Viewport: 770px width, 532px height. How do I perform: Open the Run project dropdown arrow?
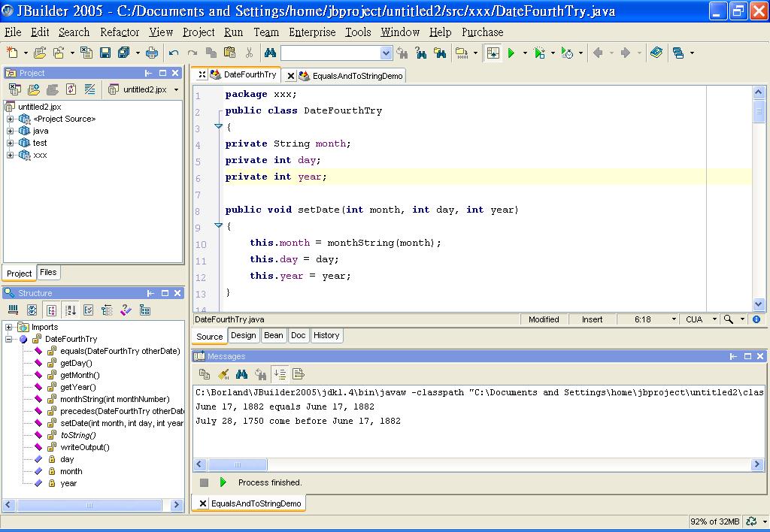(x=524, y=53)
